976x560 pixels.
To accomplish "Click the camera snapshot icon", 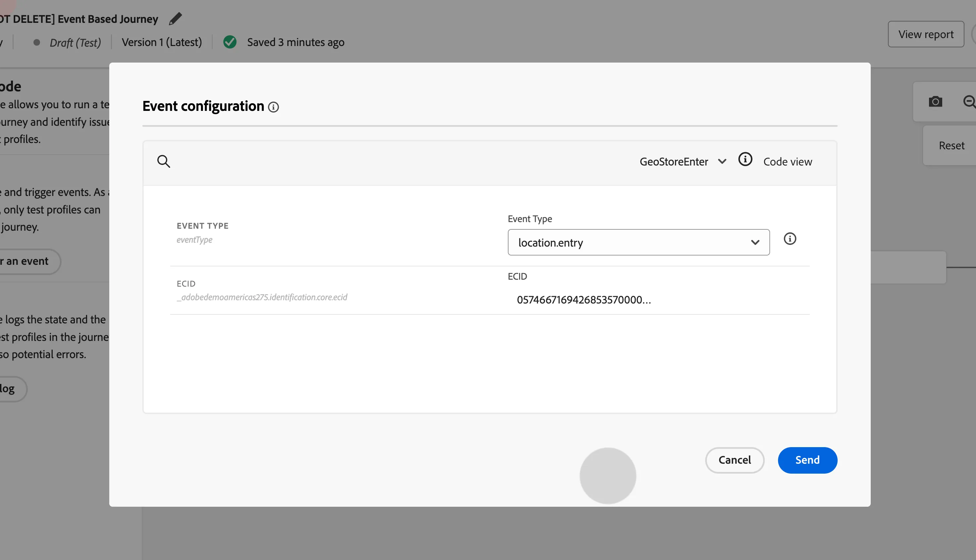I will tap(935, 102).
